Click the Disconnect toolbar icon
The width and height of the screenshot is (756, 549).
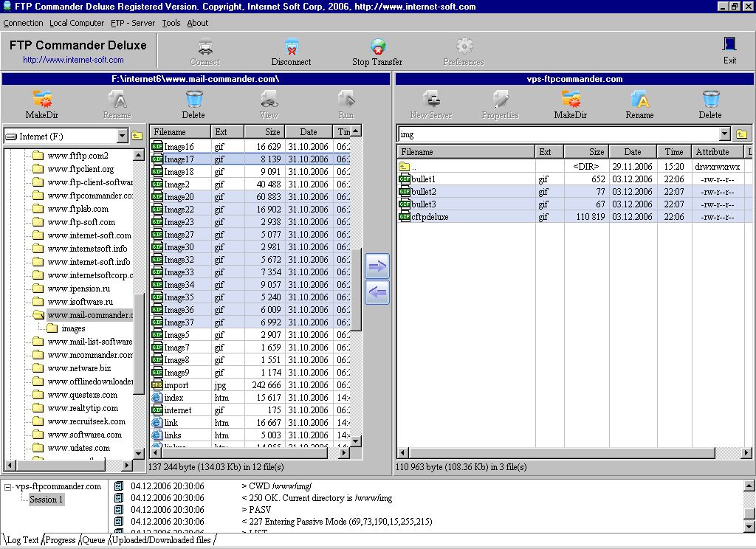tap(291, 50)
